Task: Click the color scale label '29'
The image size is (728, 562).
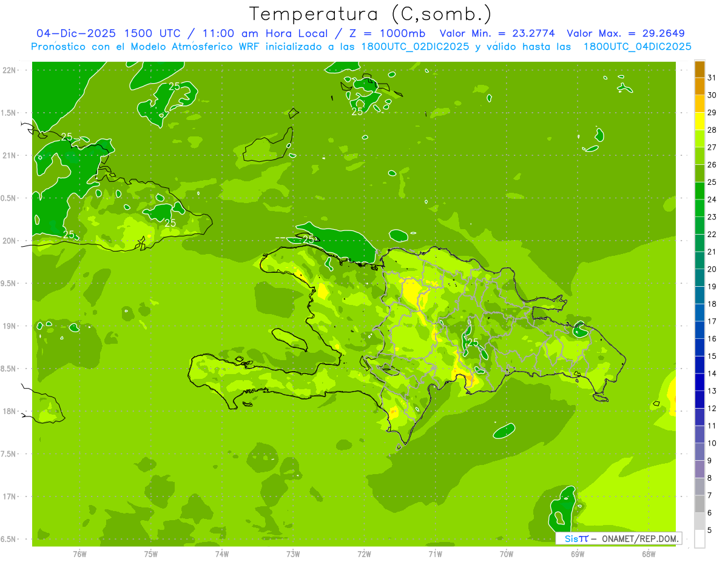Action: (x=712, y=112)
